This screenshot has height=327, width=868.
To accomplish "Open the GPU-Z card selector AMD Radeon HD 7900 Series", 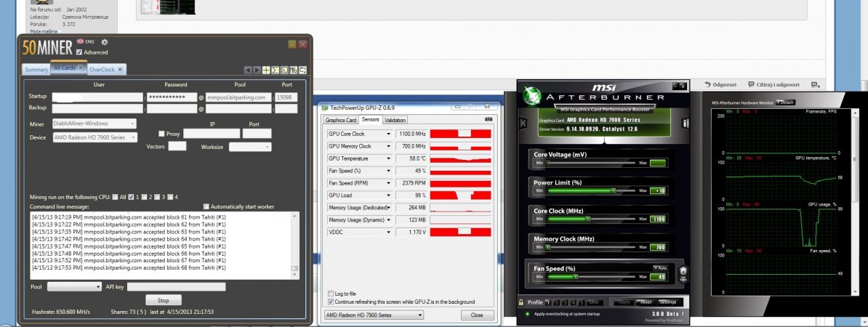I will coord(374,315).
